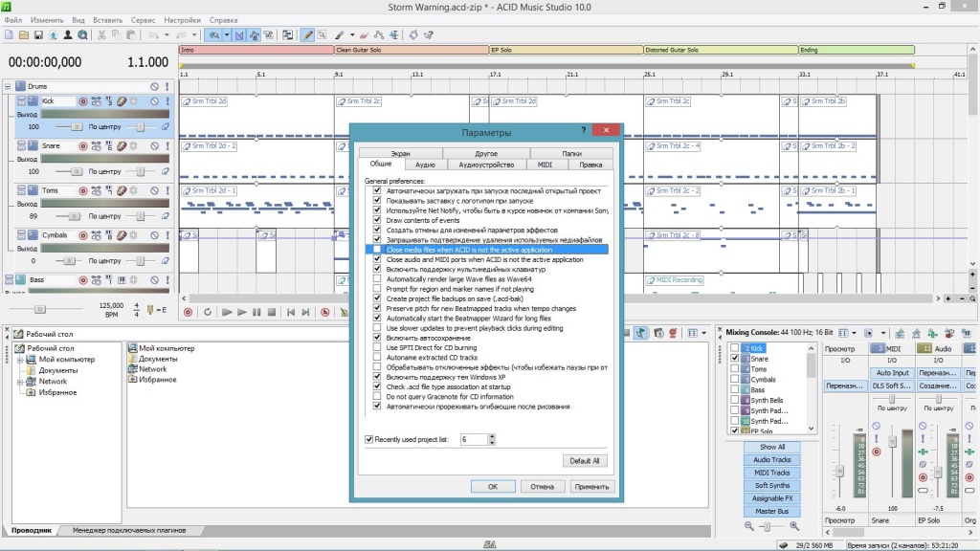This screenshot has height=551, width=980.
Task: Collapse the Drums folder track
Action: coord(8,86)
